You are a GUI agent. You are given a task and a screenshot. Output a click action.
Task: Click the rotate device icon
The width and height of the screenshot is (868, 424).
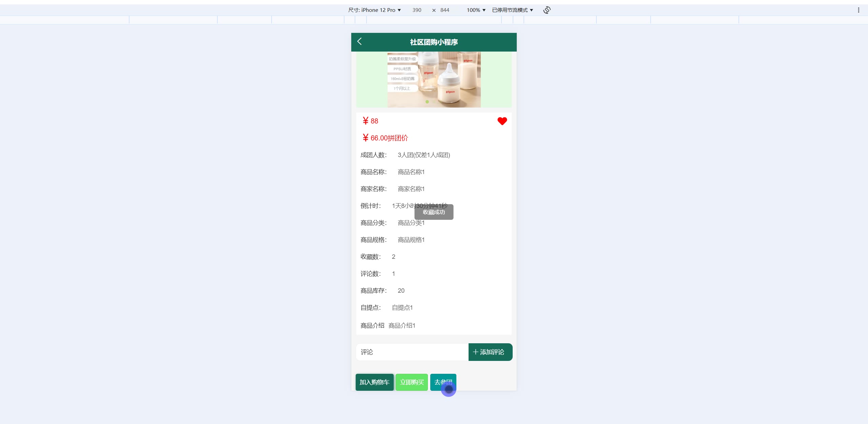click(547, 10)
